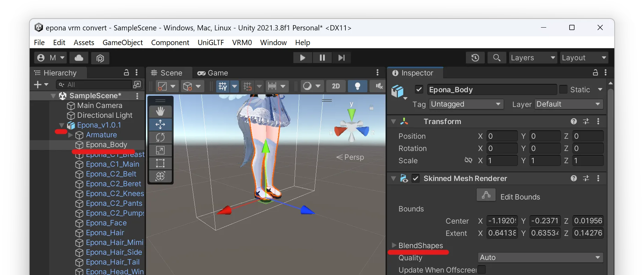The image size is (644, 275).
Task: Click the object name field Epona_Body
Action: [492, 89]
